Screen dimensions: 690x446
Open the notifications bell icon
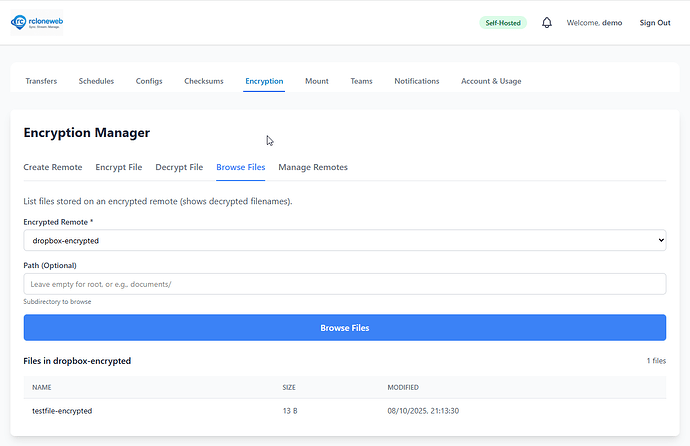(547, 23)
